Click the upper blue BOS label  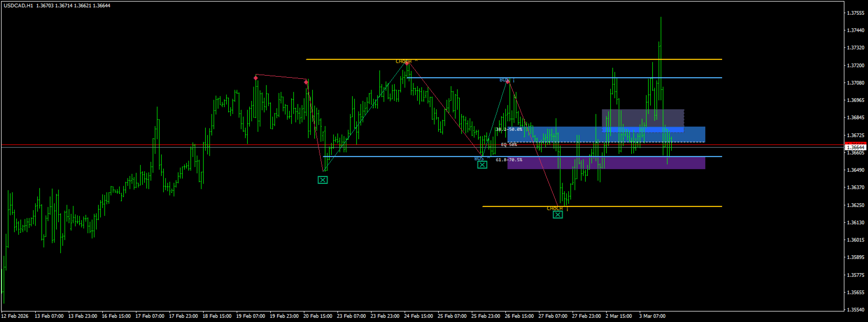tap(504, 80)
